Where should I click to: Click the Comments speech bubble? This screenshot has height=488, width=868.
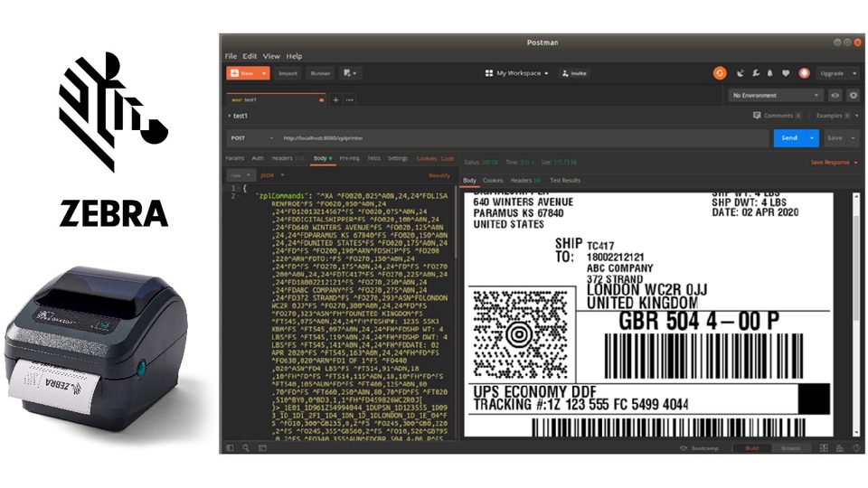757,116
